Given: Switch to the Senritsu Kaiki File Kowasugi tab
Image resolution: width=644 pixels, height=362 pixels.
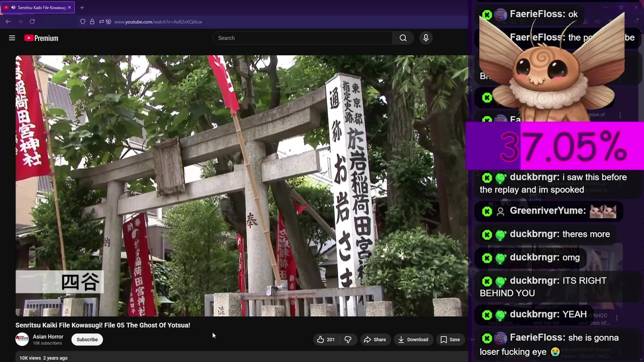Looking at the screenshot, I should pyautogui.click(x=38, y=8).
